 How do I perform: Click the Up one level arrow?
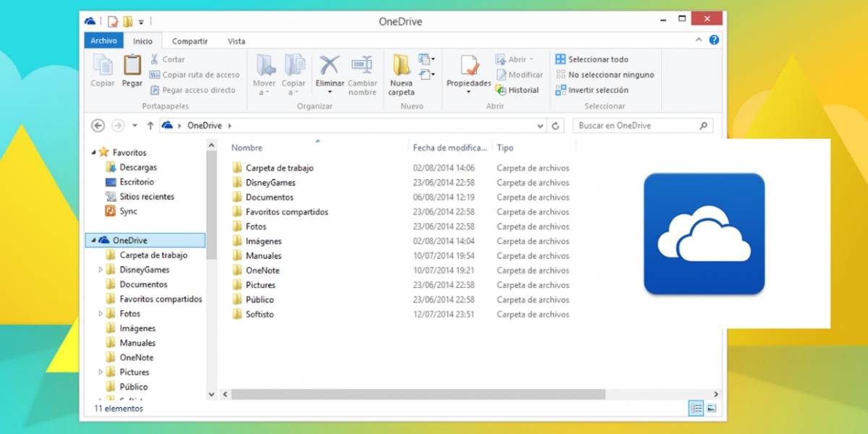(150, 125)
